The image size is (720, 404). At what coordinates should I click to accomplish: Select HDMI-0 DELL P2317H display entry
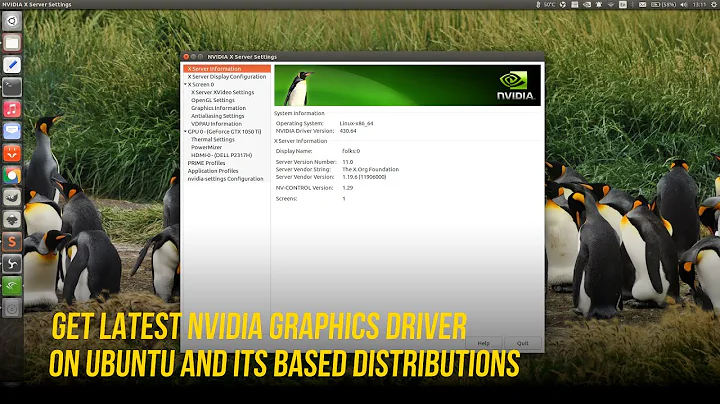[x=221, y=155]
